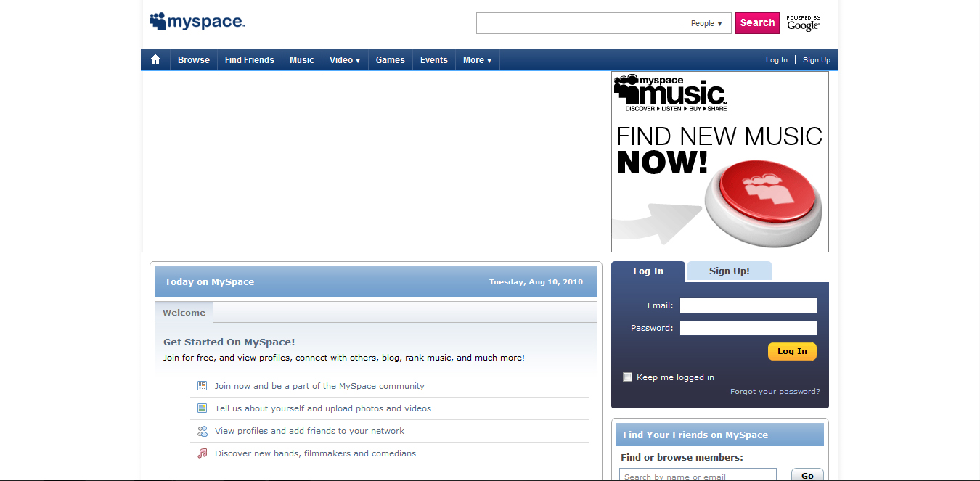Click the Get Started On MySpace! heading
Image resolution: width=980 pixels, height=481 pixels.
point(229,342)
